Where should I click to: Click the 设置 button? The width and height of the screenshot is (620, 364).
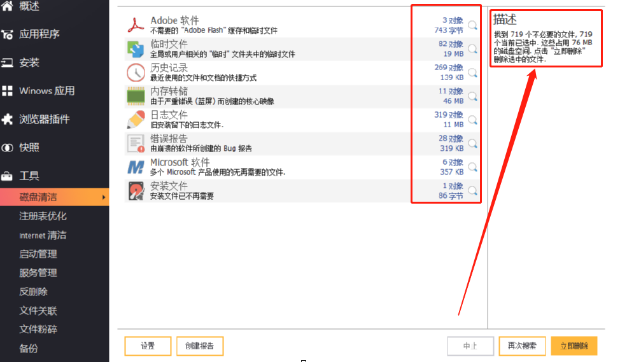pyautogui.click(x=148, y=346)
